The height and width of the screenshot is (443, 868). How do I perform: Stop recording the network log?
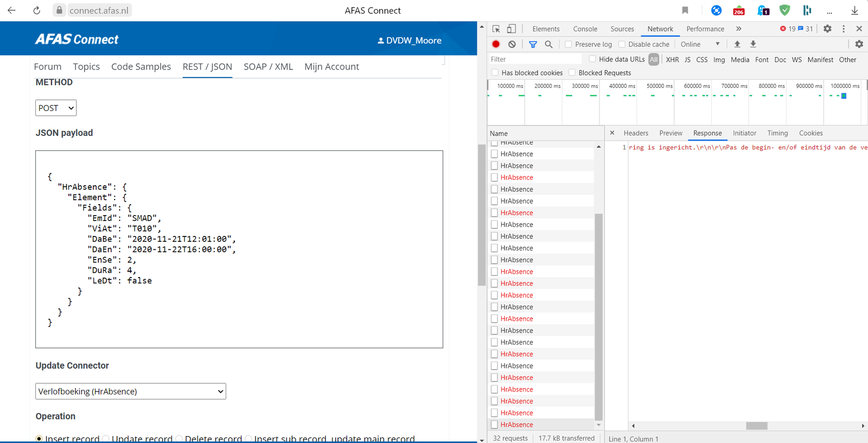496,44
